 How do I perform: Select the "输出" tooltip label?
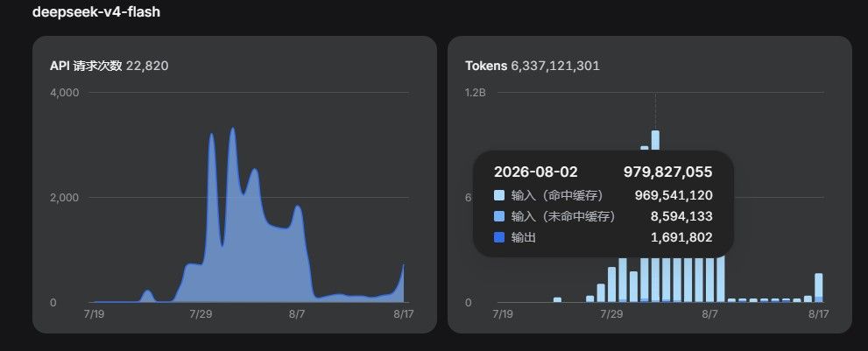pyautogui.click(x=523, y=237)
